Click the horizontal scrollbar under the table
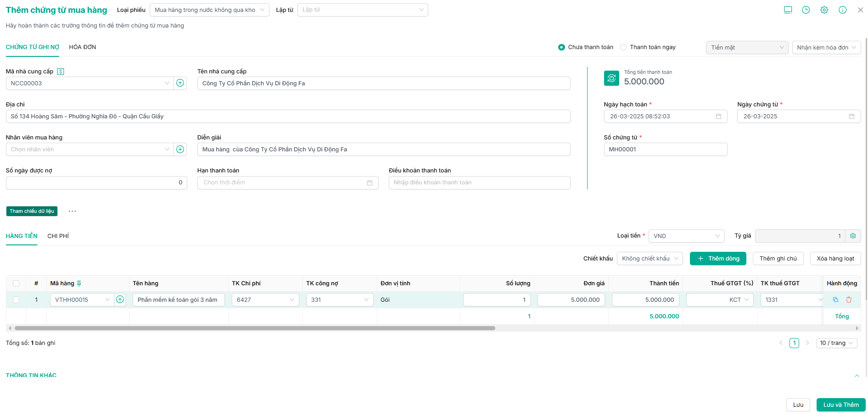868x416 pixels. 255,328
